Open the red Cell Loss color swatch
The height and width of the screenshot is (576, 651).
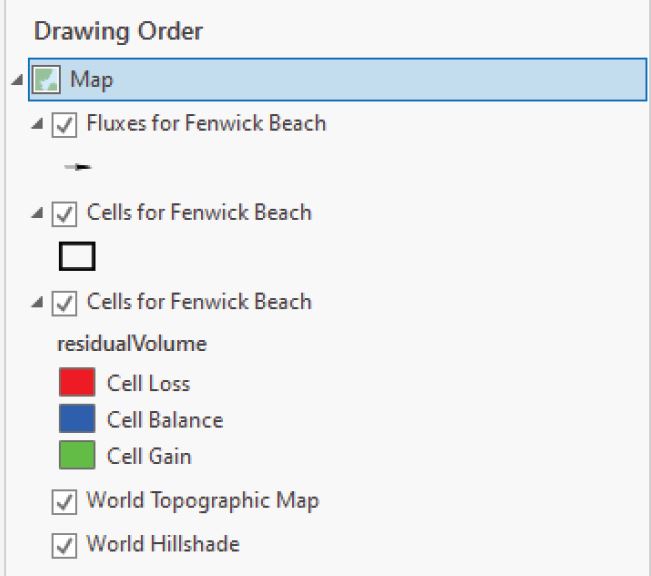coord(77,382)
